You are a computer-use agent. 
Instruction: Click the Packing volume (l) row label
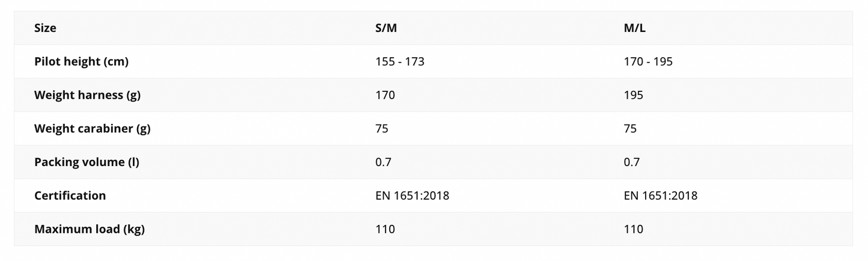coord(86,162)
